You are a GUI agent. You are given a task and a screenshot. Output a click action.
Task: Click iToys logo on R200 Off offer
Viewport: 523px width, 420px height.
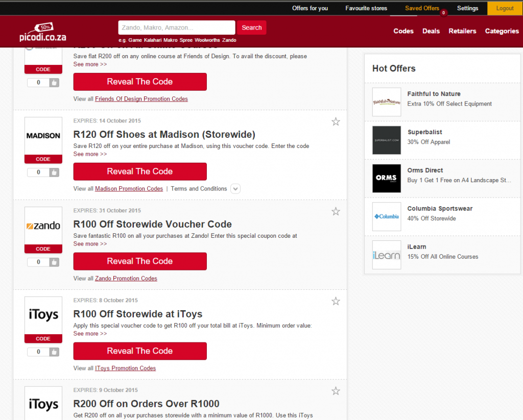pos(43,404)
